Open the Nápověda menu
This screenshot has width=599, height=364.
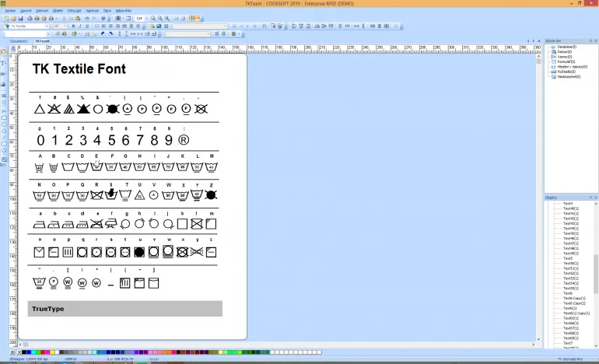click(x=124, y=11)
